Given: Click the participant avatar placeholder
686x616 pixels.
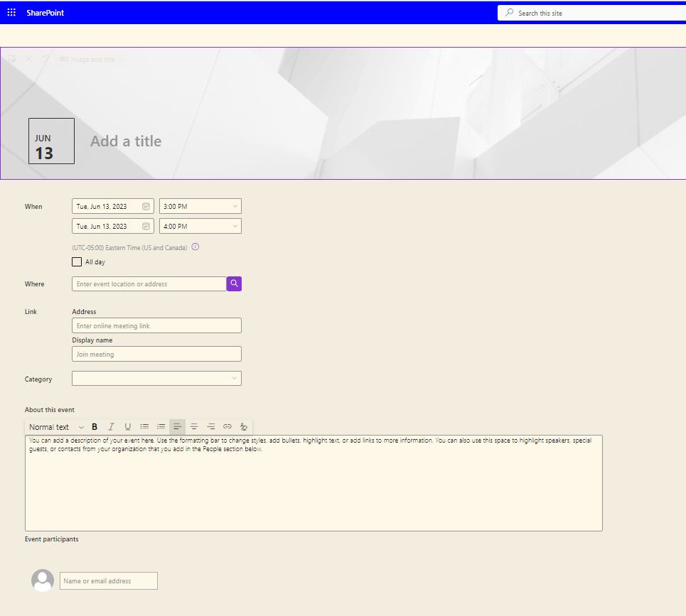Looking at the screenshot, I should pos(43,580).
